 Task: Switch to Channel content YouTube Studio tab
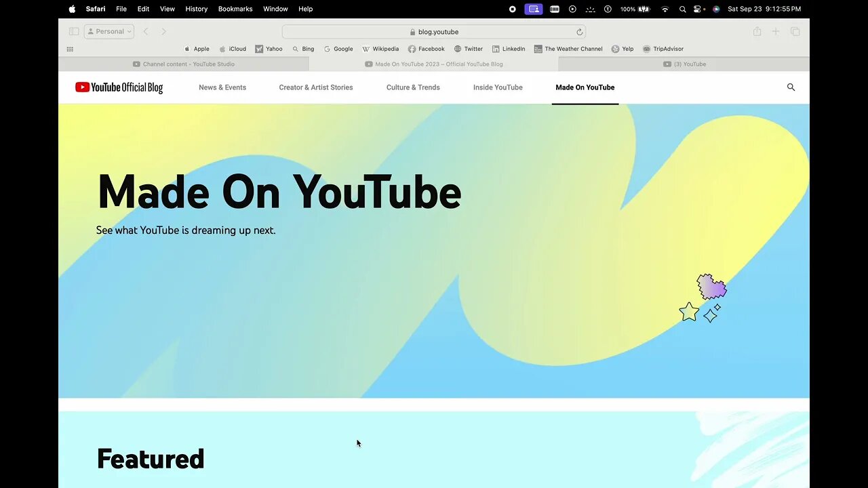(184, 64)
